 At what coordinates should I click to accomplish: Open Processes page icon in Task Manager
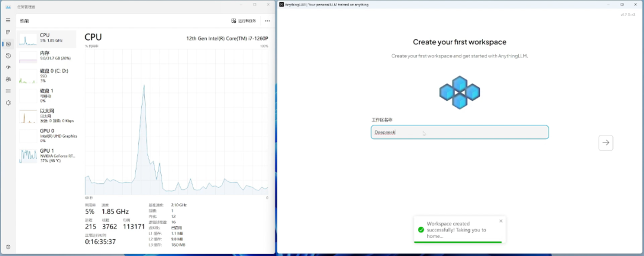tap(8, 32)
